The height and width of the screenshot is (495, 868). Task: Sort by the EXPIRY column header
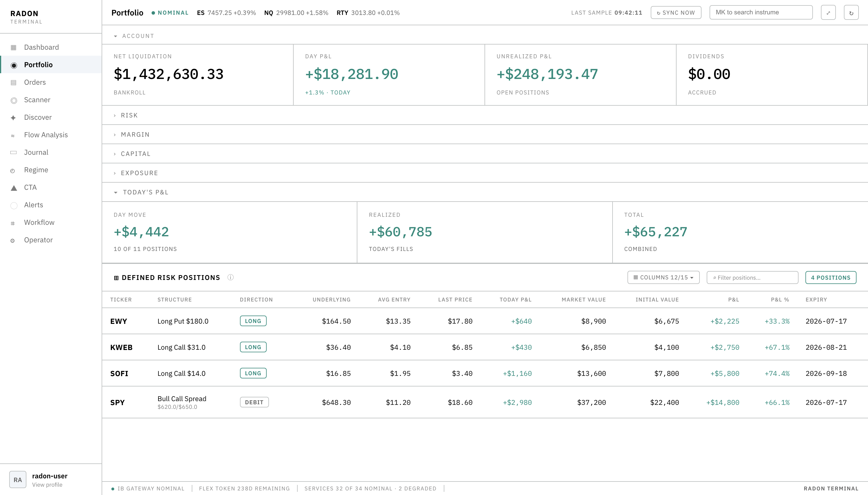coord(816,299)
